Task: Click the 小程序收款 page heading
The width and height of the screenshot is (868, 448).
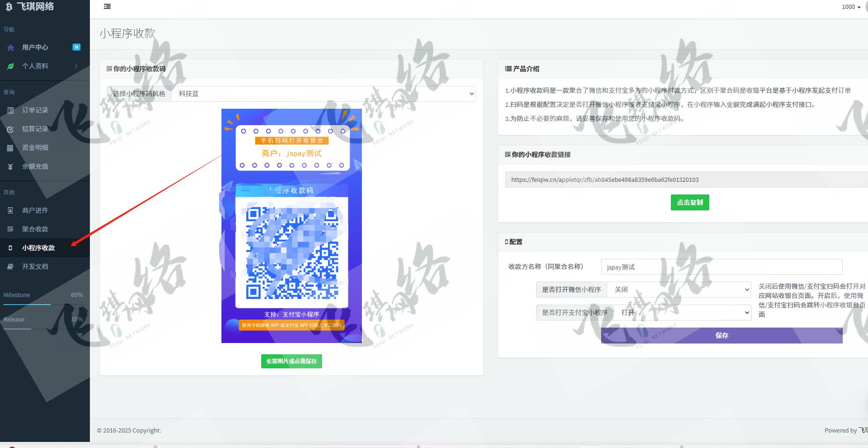Action: [x=127, y=33]
